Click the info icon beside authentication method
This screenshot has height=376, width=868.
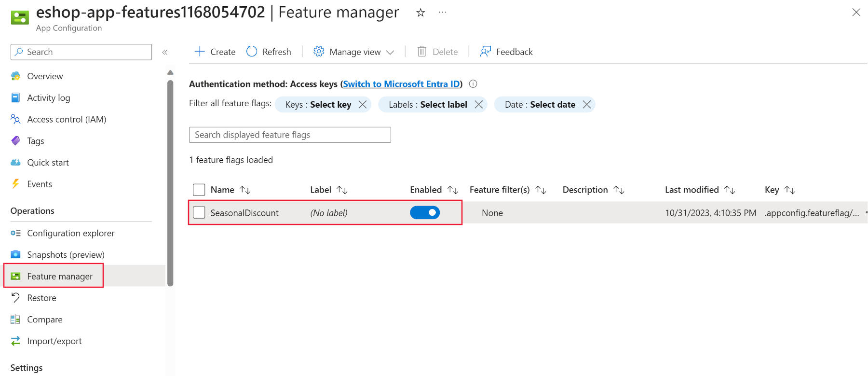pos(473,84)
